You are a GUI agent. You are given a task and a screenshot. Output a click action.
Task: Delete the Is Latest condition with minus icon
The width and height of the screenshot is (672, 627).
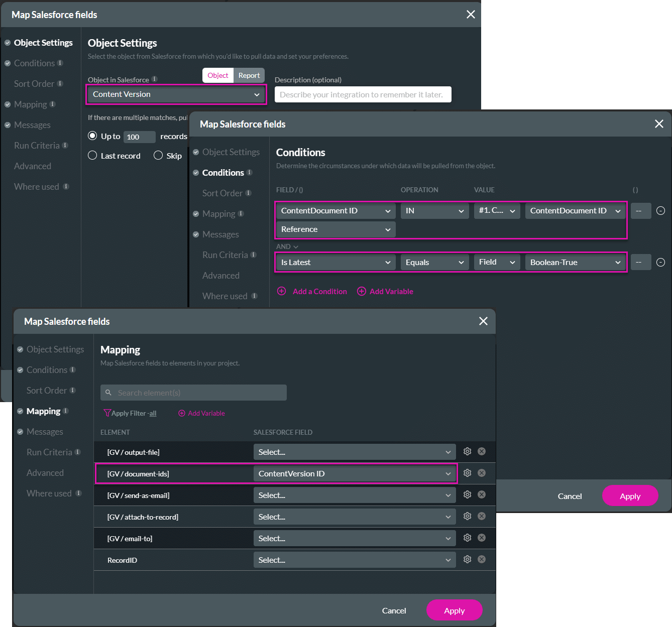[x=661, y=263]
